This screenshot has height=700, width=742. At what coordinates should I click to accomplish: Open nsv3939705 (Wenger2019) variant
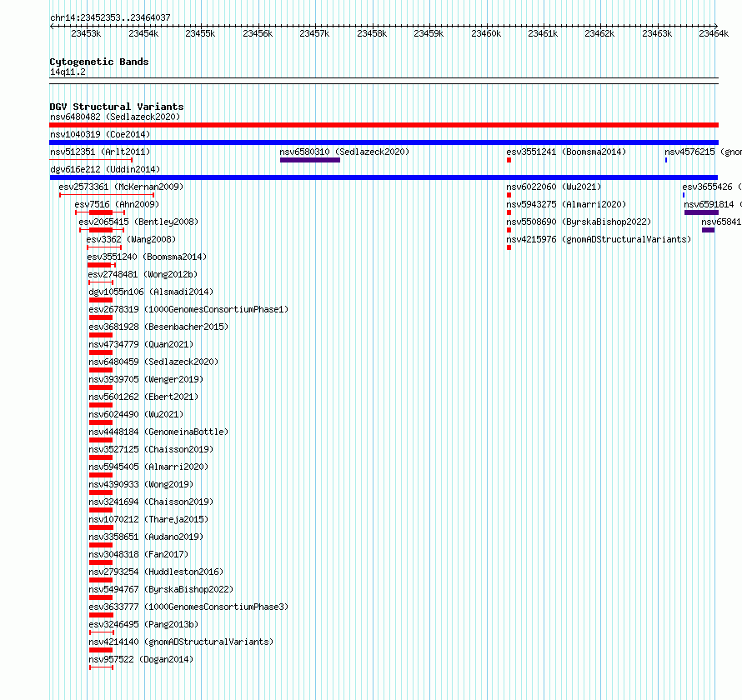146,379
